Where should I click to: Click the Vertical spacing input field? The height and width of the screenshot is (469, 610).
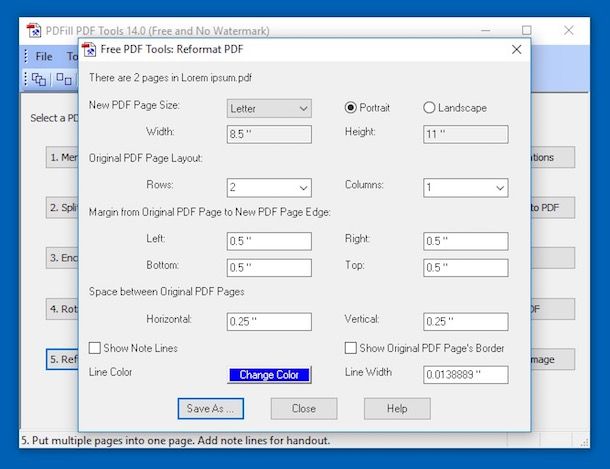point(466,322)
